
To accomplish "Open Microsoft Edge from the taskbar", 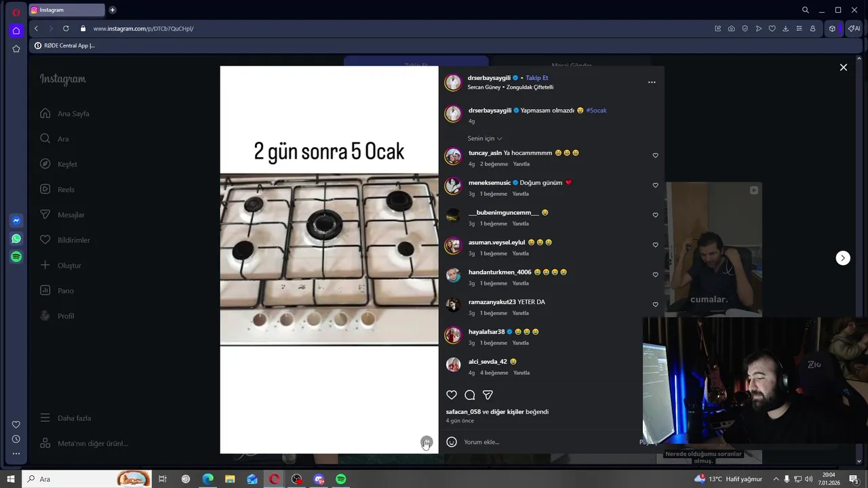I will click(208, 479).
